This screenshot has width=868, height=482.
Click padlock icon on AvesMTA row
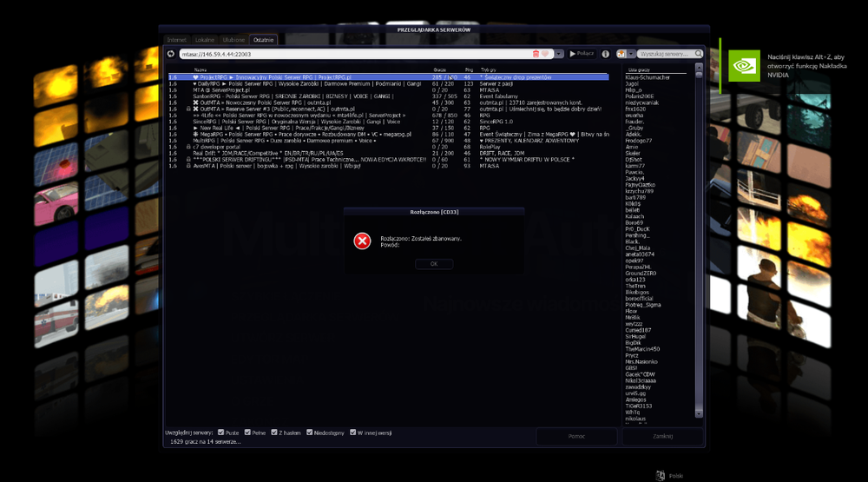[x=188, y=166]
